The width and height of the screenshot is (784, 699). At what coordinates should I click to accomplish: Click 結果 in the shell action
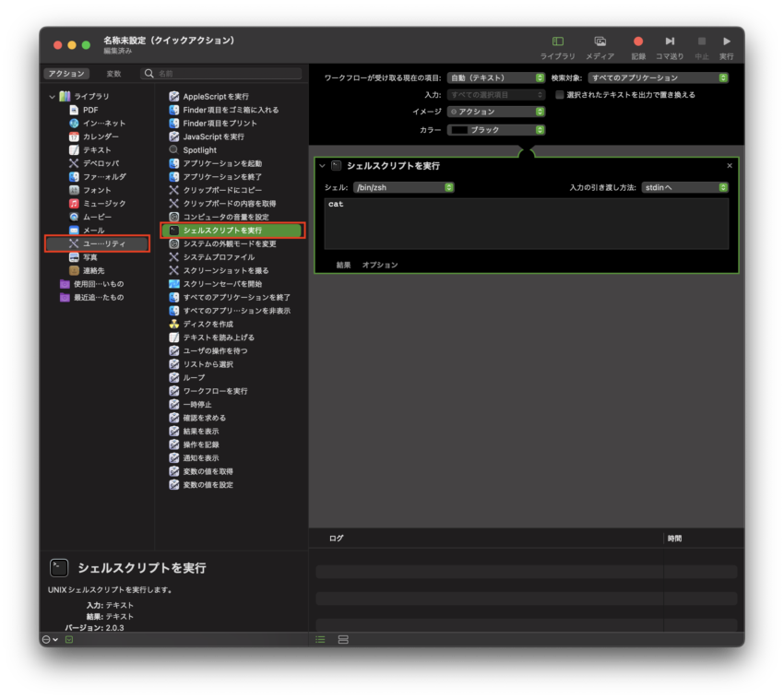pyautogui.click(x=343, y=265)
